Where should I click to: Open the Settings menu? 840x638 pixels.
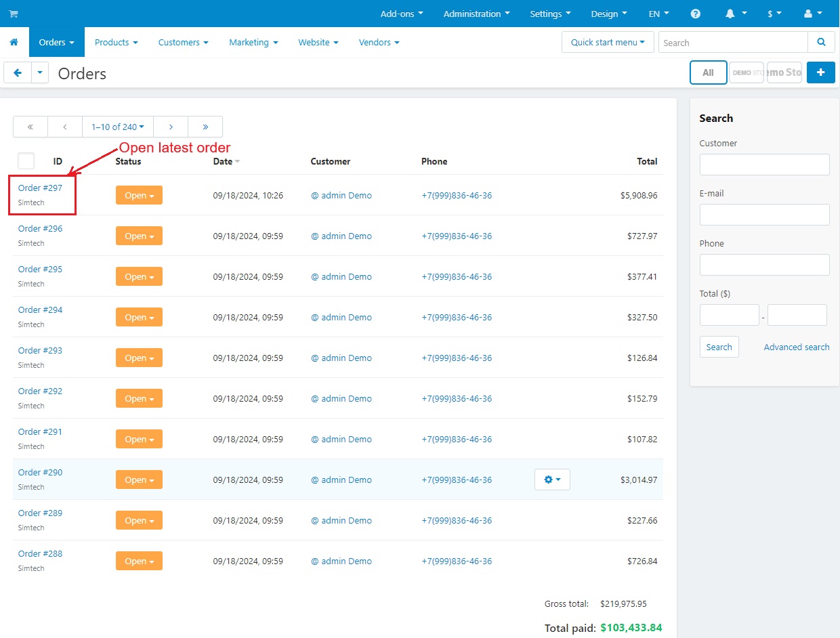point(550,14)
